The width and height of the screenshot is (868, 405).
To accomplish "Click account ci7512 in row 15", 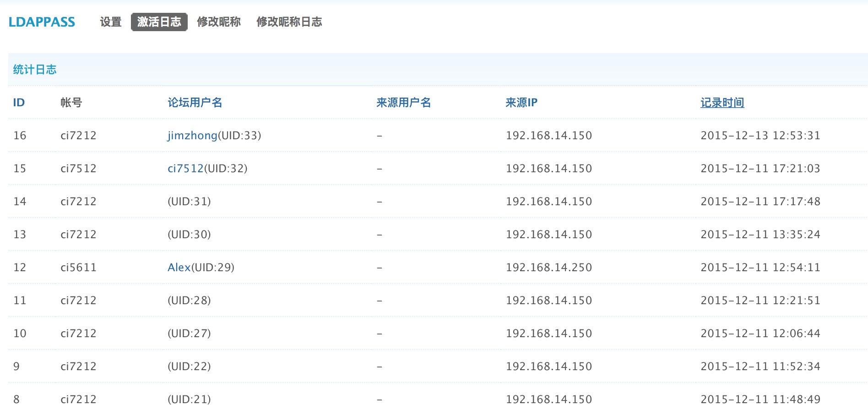I will pos(78,169).
